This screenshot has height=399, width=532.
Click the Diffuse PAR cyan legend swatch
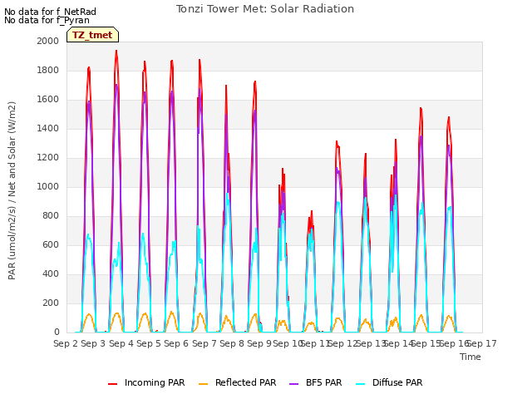coord(360,384)
